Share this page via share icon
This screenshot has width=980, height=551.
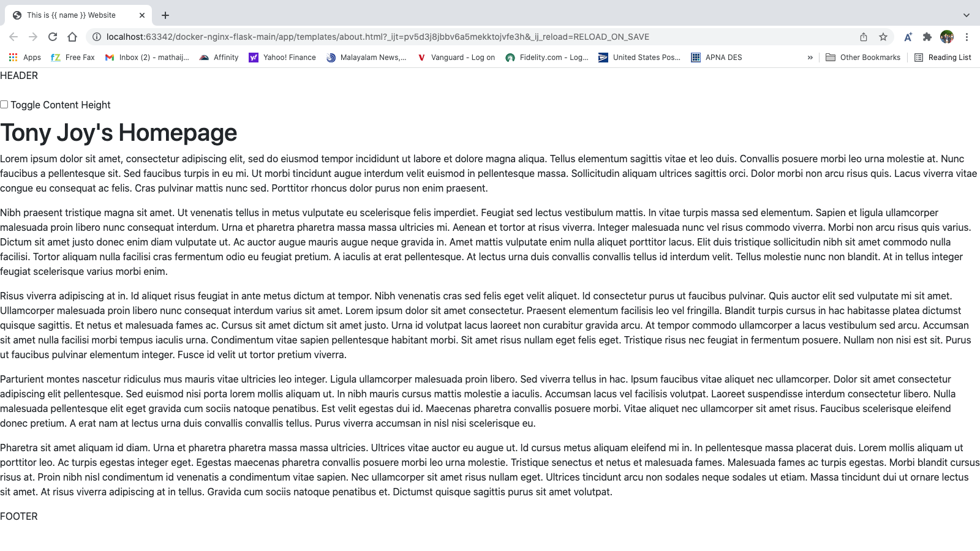pyautogui.click(x=864, y=37)
